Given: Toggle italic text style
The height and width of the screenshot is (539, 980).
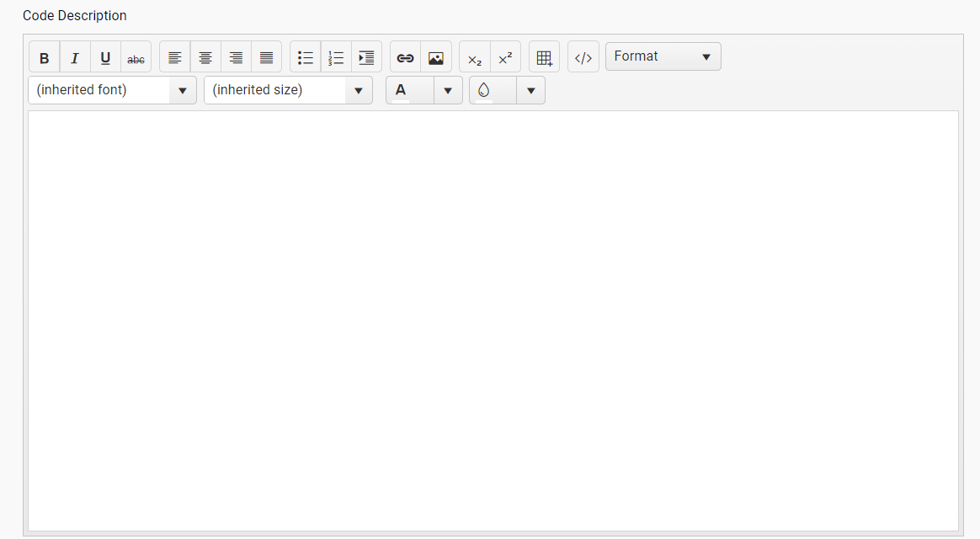Looking at the screenshot, I should (75, 57).
